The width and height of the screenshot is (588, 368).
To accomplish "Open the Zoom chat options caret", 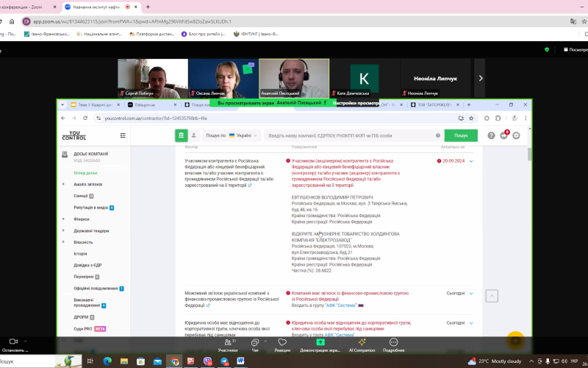I will pos(265,342).
